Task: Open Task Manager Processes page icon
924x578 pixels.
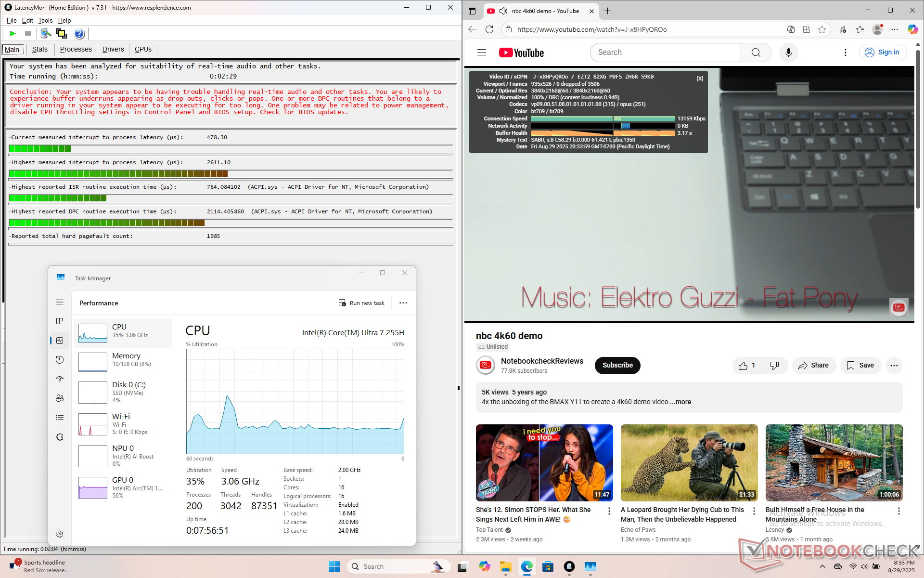Action: pyautogui.click(x=60, y=321)
